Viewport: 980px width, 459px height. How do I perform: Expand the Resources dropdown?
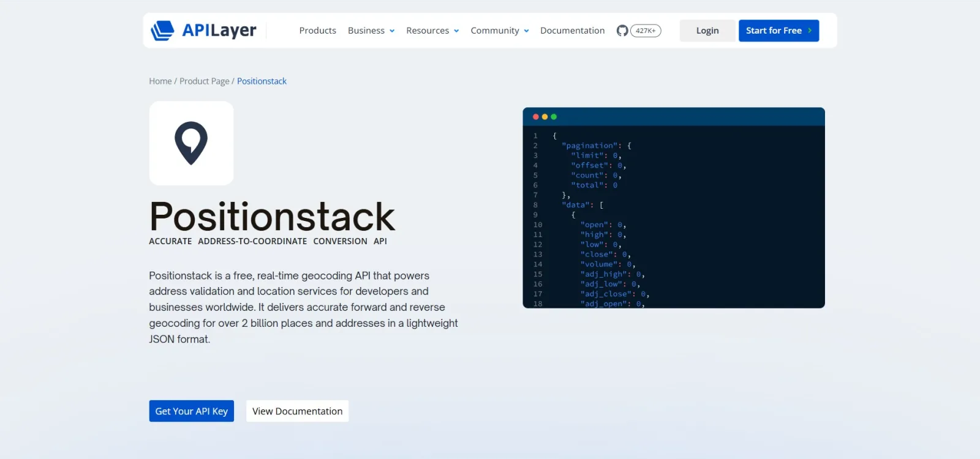(432, 31)
